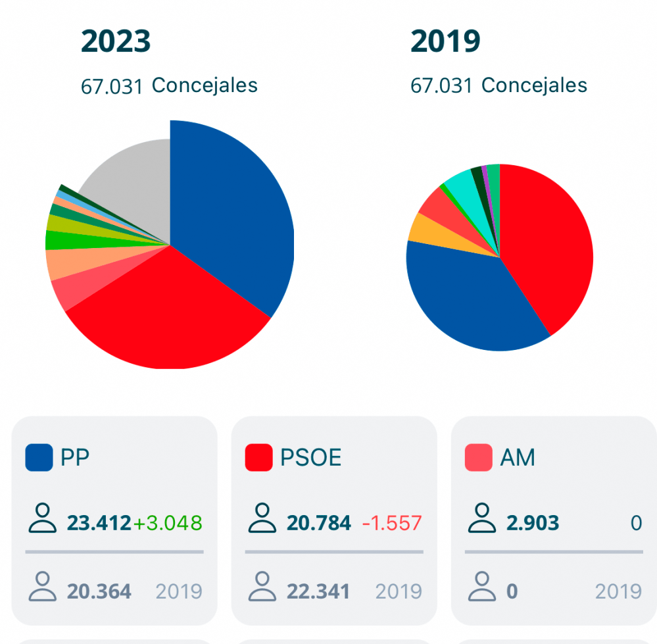Click the red -1.557 change in PSOE card

point(392,524)
